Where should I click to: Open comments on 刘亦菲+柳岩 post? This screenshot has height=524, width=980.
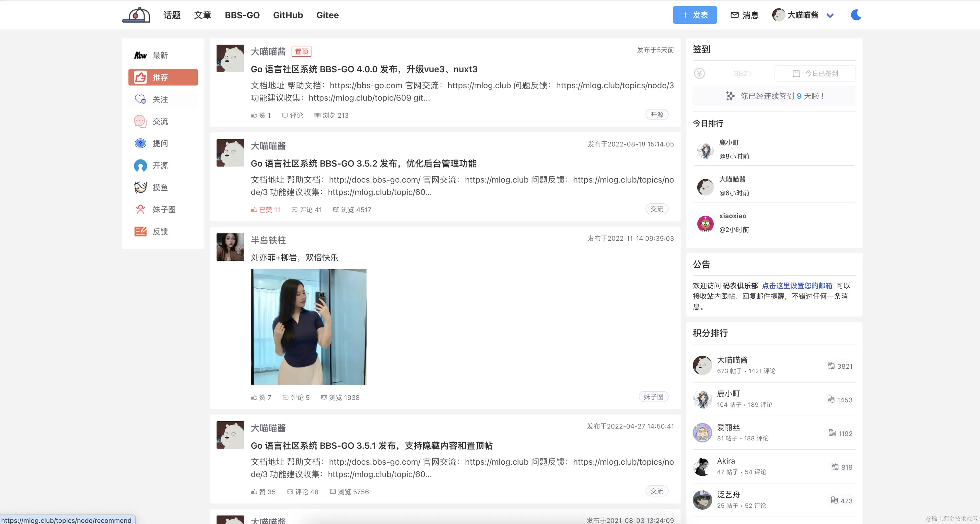pyautogui.click(x=296, y=397)
